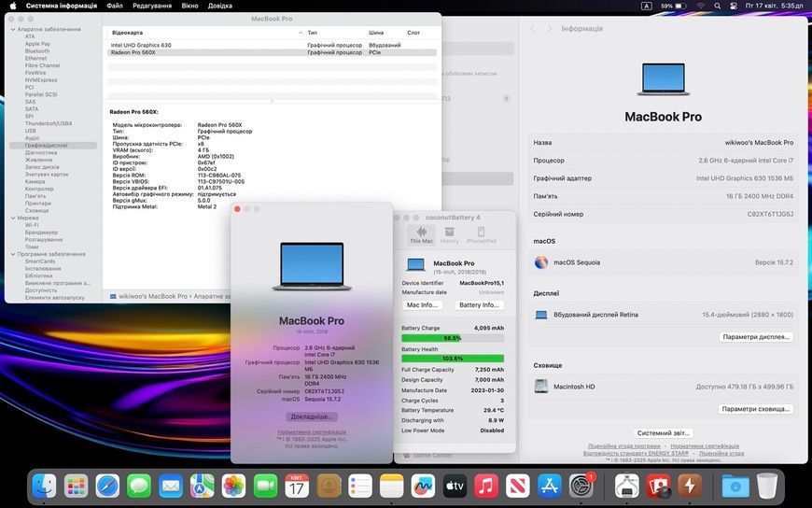Select Bluetooth in hardware sidebar
This screenshot has width=812, height=508.
[37, 51]
